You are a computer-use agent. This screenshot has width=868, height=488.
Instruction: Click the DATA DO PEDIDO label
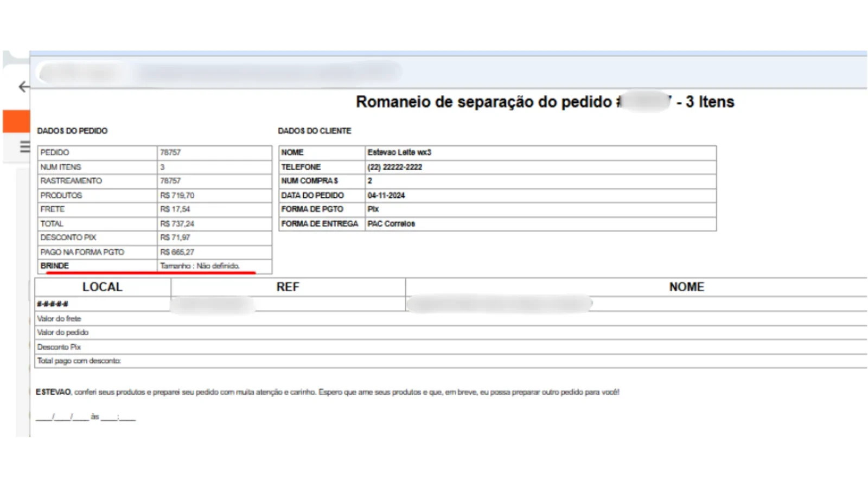click(312, 195)
